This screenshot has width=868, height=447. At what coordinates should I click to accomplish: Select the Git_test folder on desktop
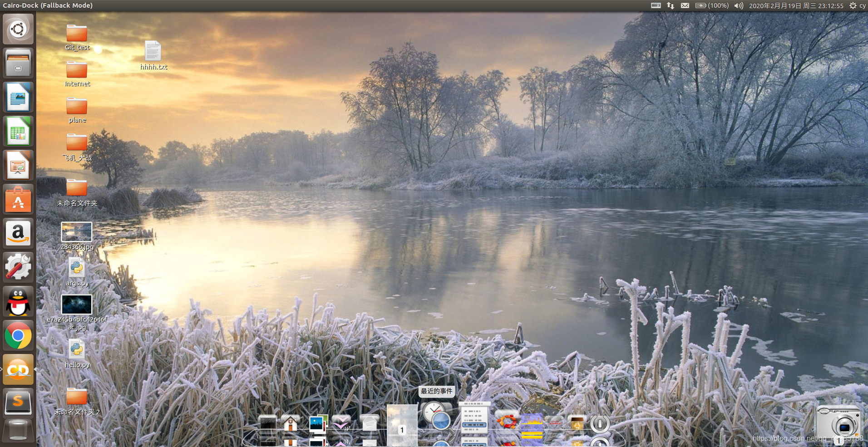coord(77,37)
